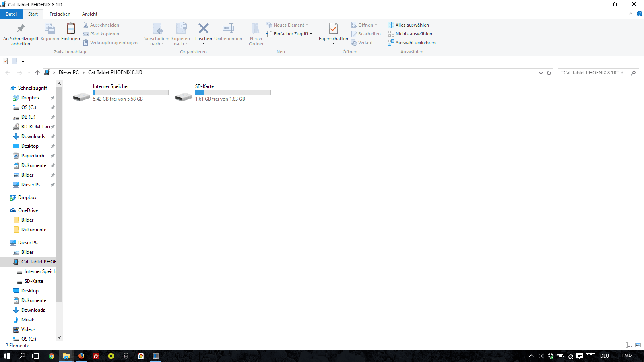Go up one folder level arrow
Image resolution: width=644 pixels, height=362 pixels.
click(x=37, y=73)
